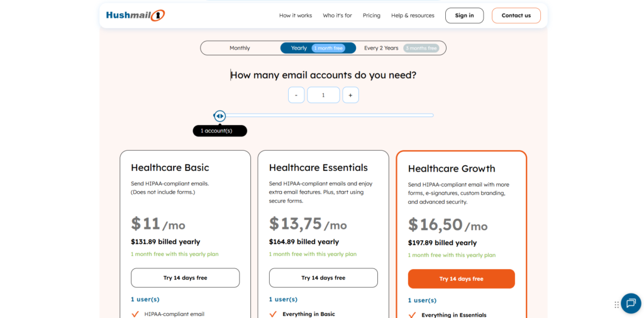Click the Sign in button
Image resolution: width=644 pixels, height=318 pixels.
[x=464, y=16]
